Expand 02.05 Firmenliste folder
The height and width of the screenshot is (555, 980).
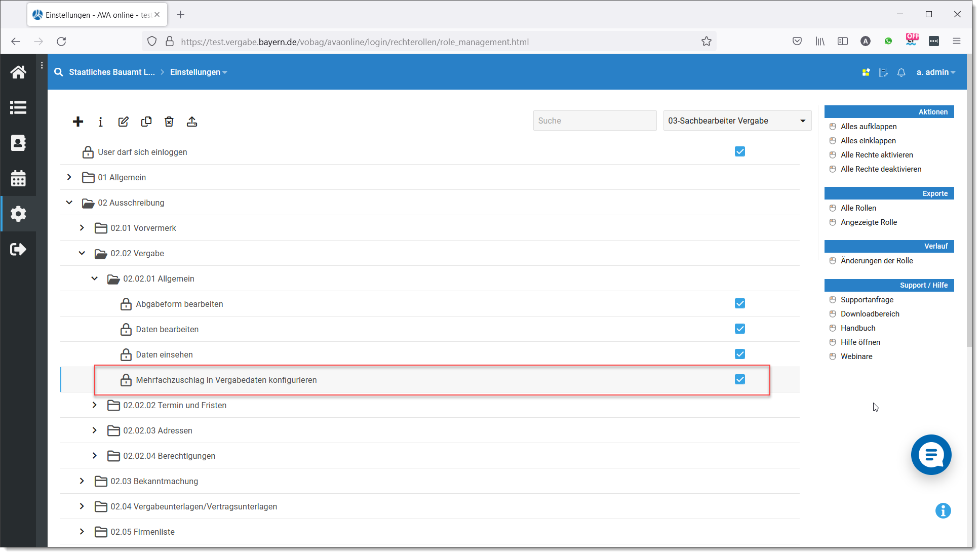(82, 532)
